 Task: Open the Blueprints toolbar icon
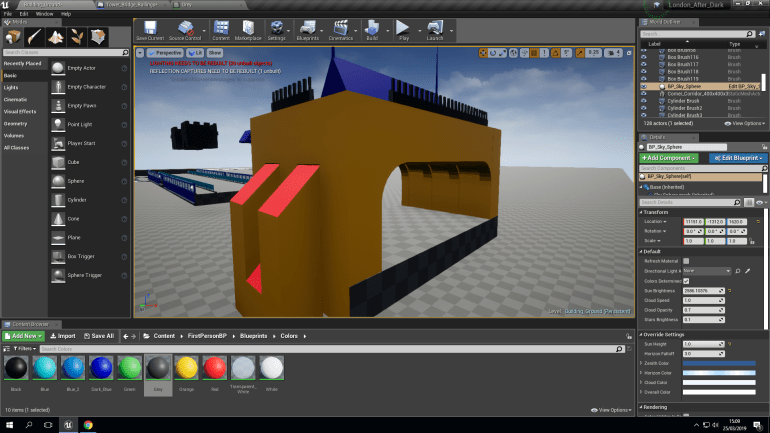point(307,30)
